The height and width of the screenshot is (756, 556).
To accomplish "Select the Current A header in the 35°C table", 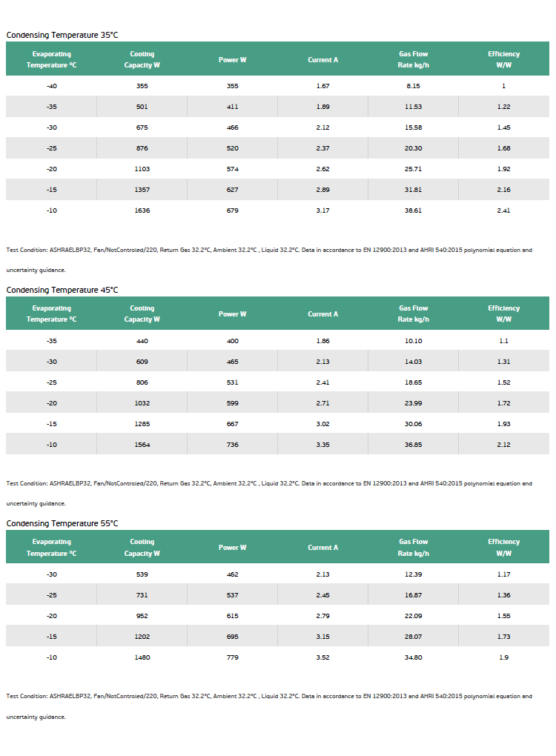I will tap(322, 60).
